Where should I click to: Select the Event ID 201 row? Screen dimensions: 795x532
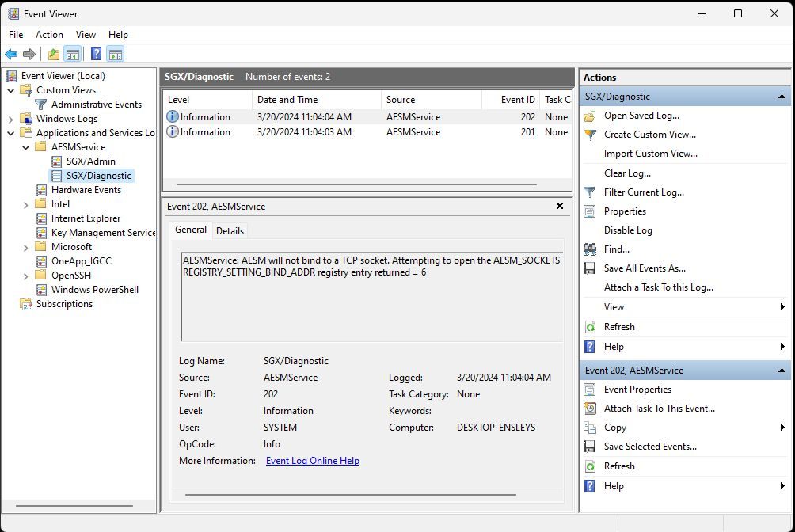pos(367,132)
